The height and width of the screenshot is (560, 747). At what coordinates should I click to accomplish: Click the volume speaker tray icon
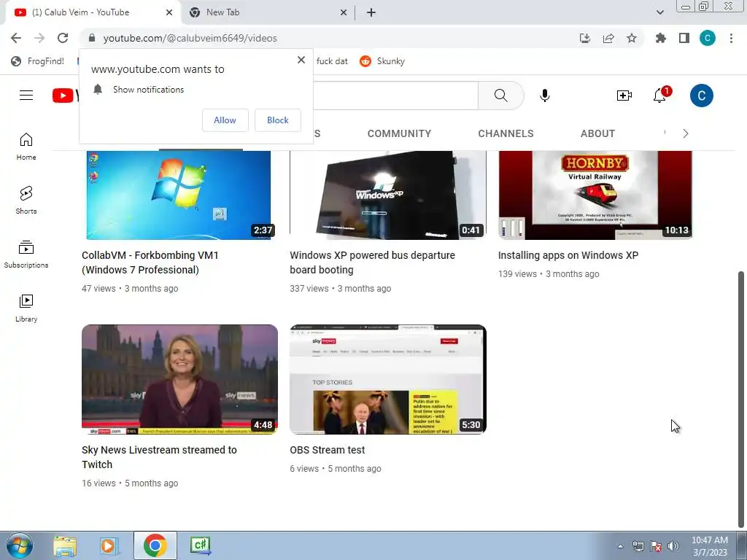673,546
